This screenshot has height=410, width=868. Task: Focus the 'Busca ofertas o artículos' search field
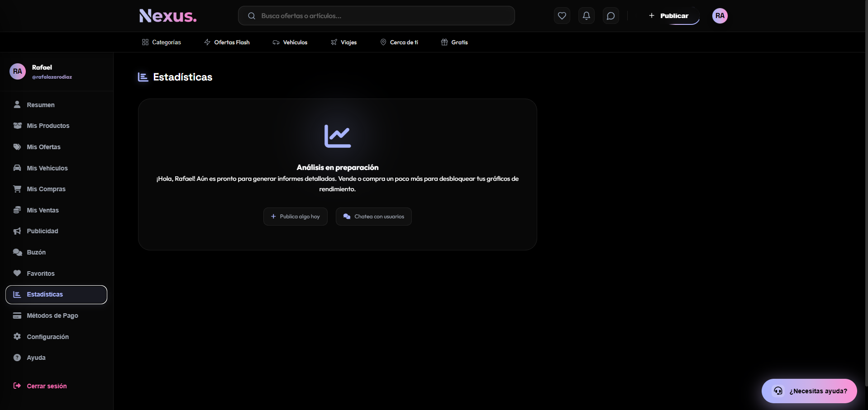376,16
